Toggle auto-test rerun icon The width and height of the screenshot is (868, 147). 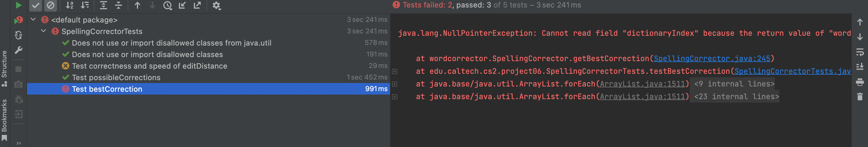(18, 35)
